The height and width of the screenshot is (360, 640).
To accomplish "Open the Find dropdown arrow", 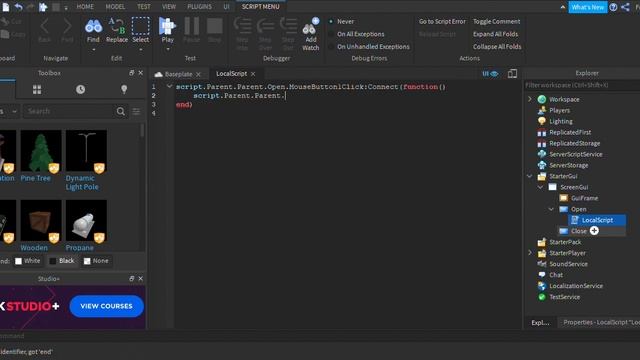I will point(93,50).
